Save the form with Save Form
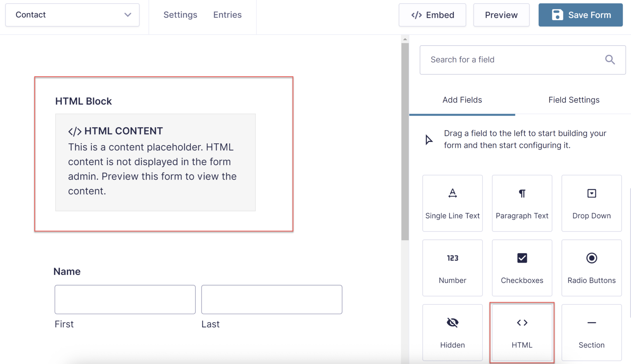 coord(580,15)
